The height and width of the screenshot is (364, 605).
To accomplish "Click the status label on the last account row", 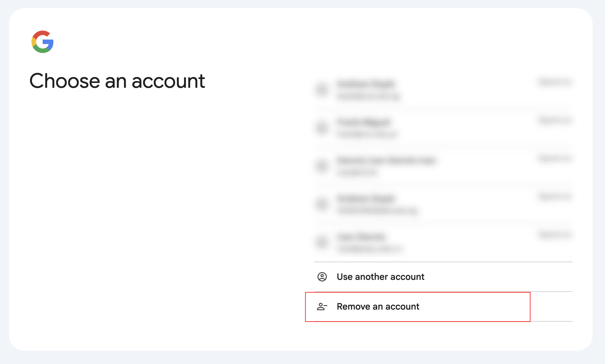I will [x=555, y=234].
